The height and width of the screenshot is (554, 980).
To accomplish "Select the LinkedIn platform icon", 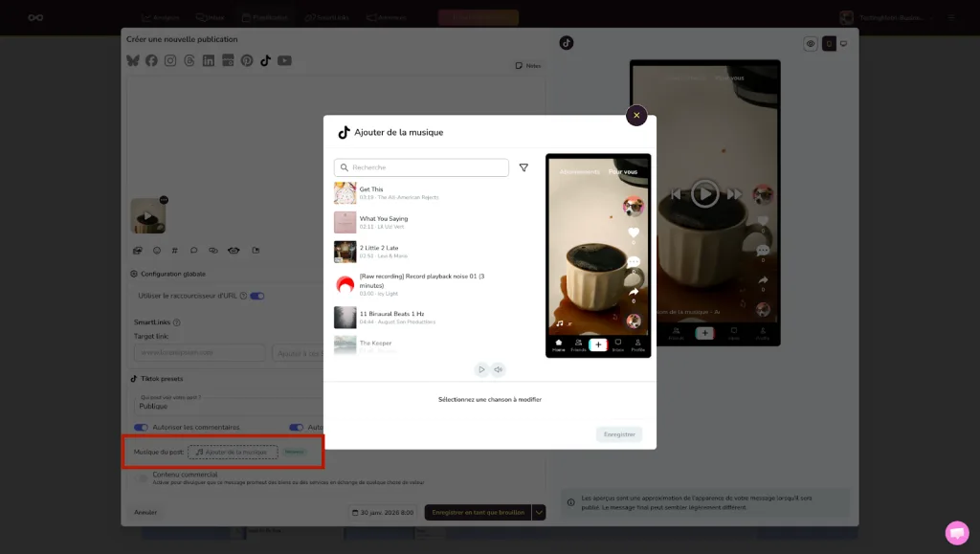I will tap(209, 60).
